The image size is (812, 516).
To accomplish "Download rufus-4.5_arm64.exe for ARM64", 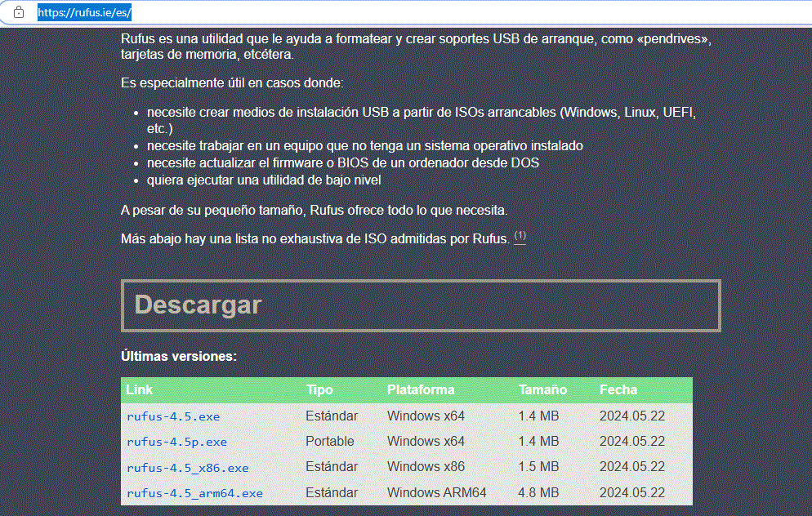I will pos(194,493).
